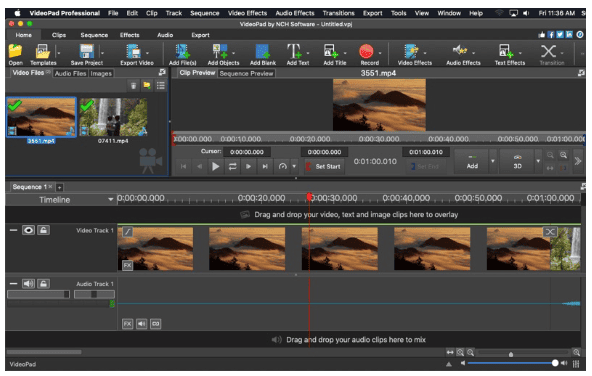The width and height of the screenshot is (592, 376).
Task: Click the Facebook share icon
Action: point(551,35)
